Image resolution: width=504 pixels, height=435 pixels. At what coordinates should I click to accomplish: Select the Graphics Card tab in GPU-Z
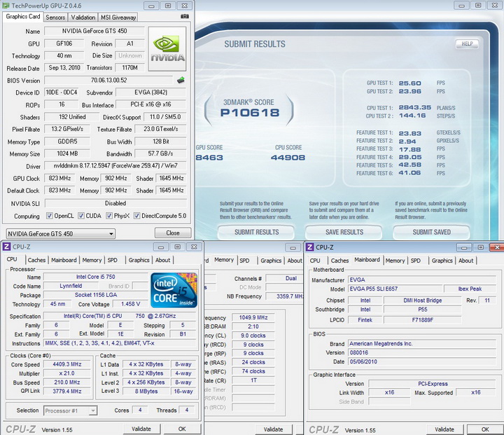tap(23, 16)
